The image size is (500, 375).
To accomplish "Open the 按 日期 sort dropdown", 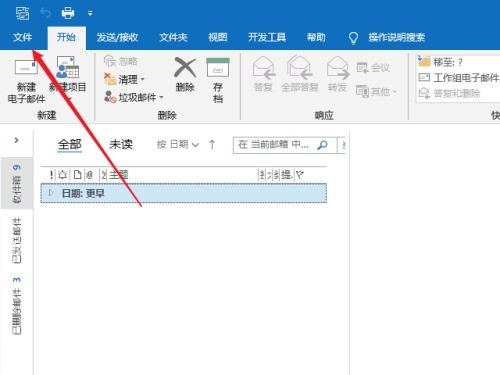I will (x=178, y=144).
